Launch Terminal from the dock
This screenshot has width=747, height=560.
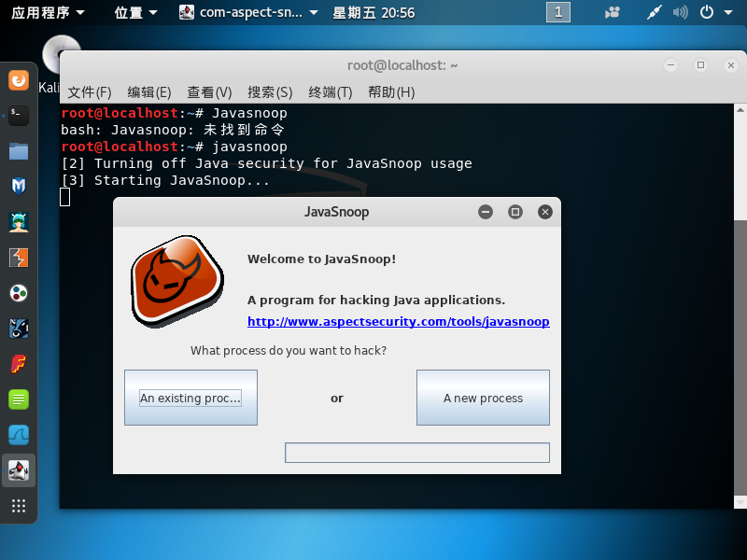[x=19, y=116]
